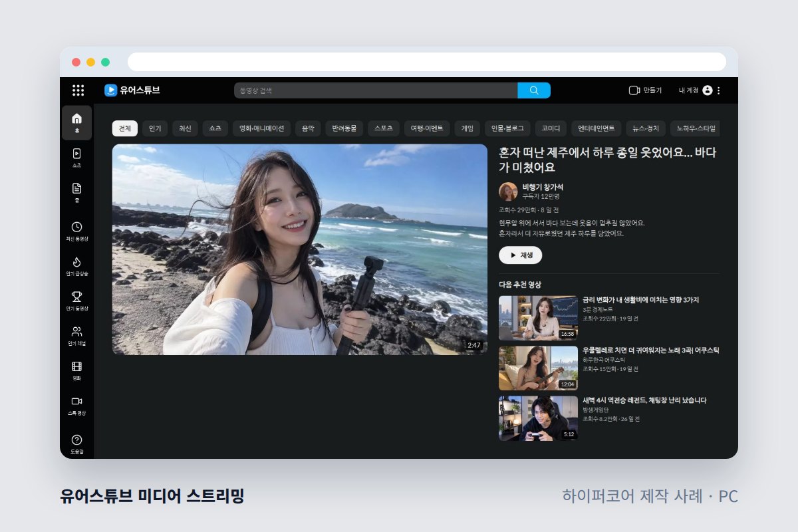Go to 홈 in the sidebar
Image resolution: width=798 pixels, height=532 pixels.
[x=76, y=122]
